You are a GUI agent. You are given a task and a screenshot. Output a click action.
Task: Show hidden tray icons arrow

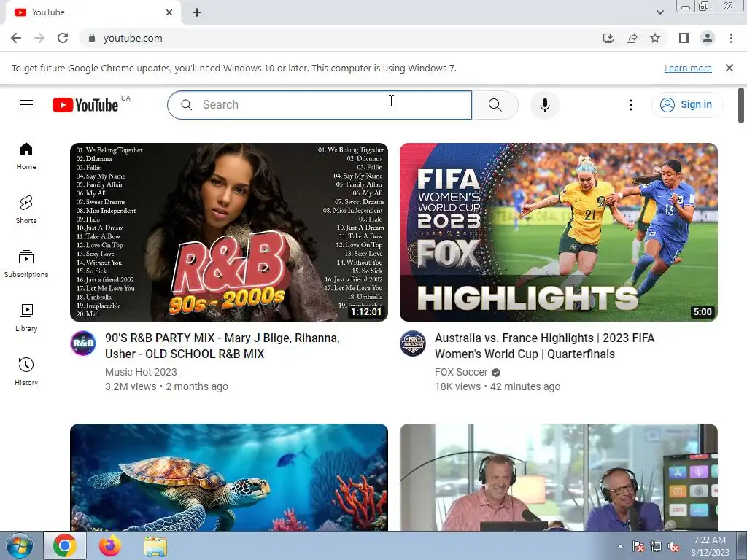tap(620, 546)
